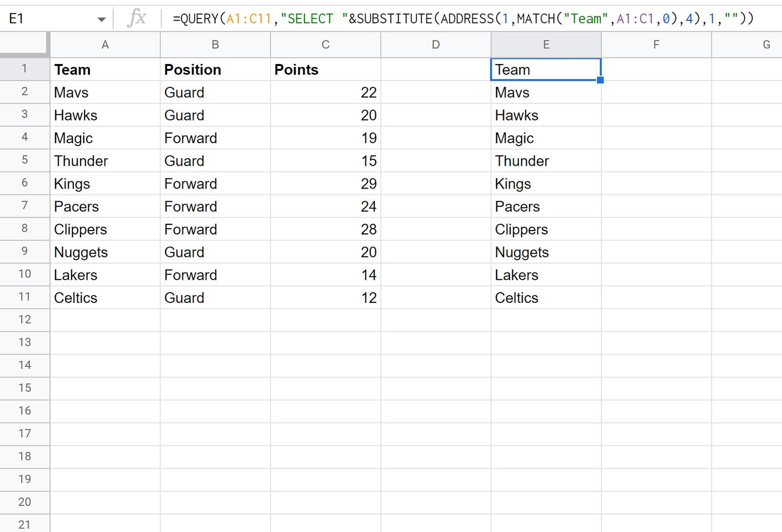
Task: Select the Lakers cell in column A
Action: pos(105,275)
